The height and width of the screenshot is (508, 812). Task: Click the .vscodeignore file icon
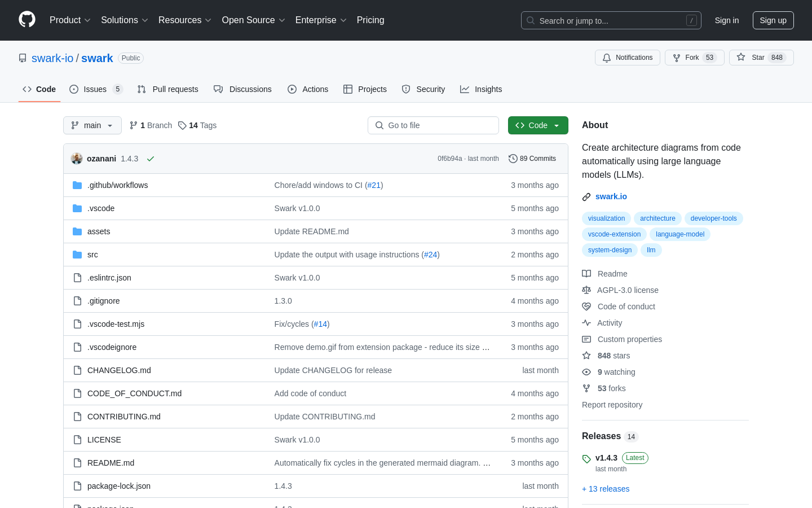[x=77, y=347]
